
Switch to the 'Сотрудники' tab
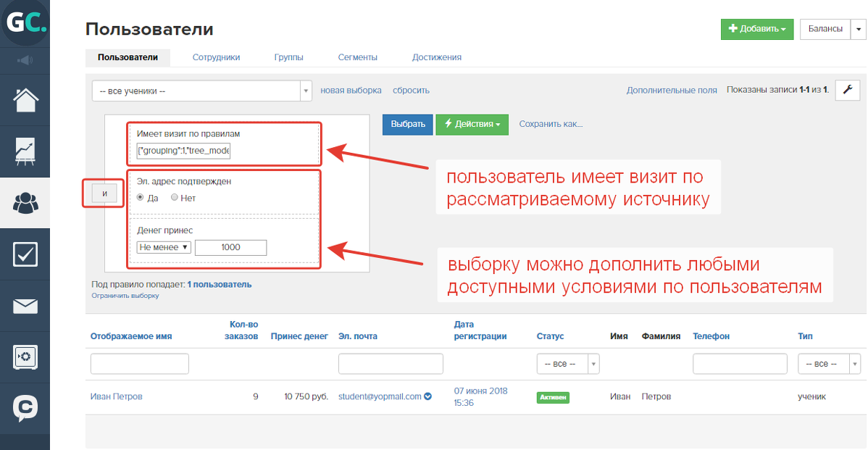(216, 57)
